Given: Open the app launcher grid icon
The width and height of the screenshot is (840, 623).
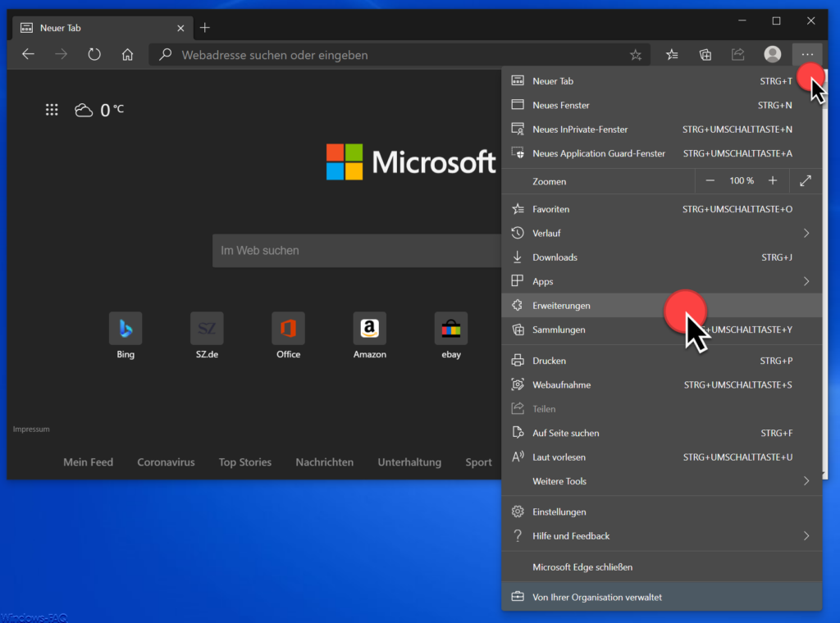Looking at the screenshot, I should click(52, 111).
